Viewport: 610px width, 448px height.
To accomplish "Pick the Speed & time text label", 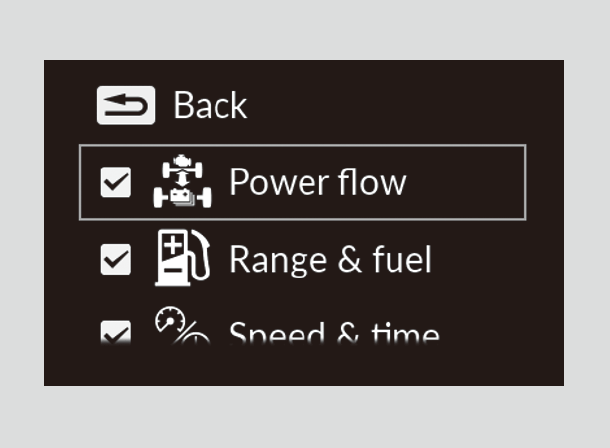I will 334,333.
